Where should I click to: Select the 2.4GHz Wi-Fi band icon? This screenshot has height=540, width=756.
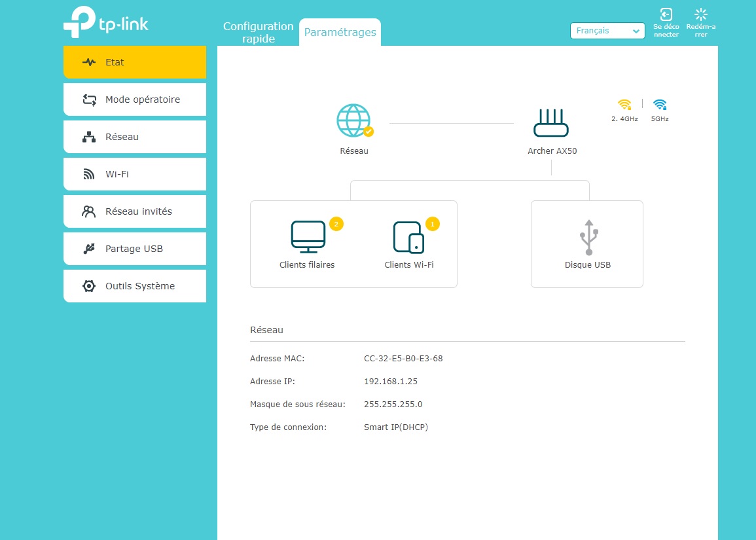[624, 105]
